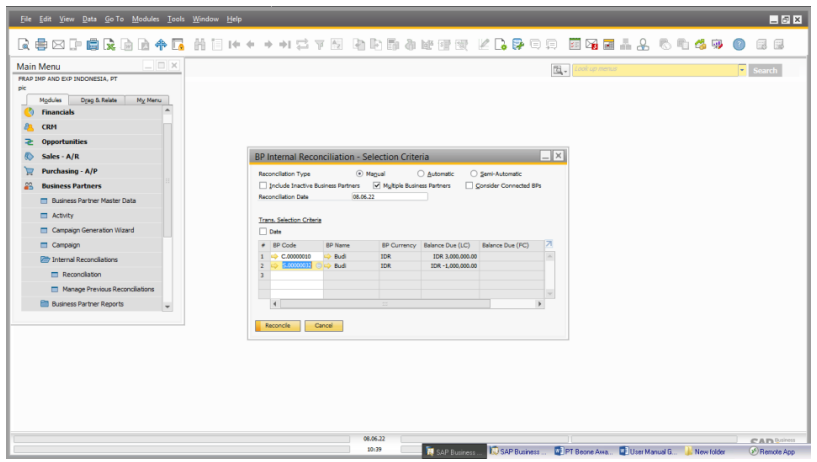Select Automatic reconciliation type
817x462 pixels.
[420, 173]
